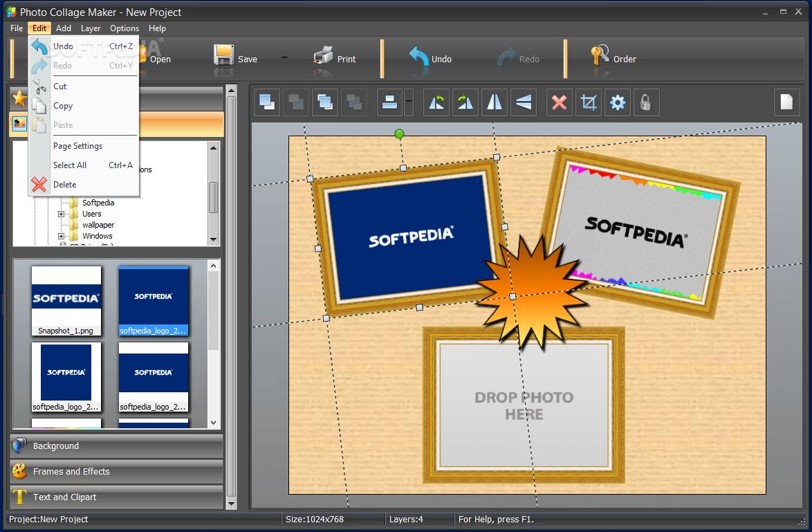Open the Frames and Effects panel
Screen dimensions: 812x532
coord(116,471)
